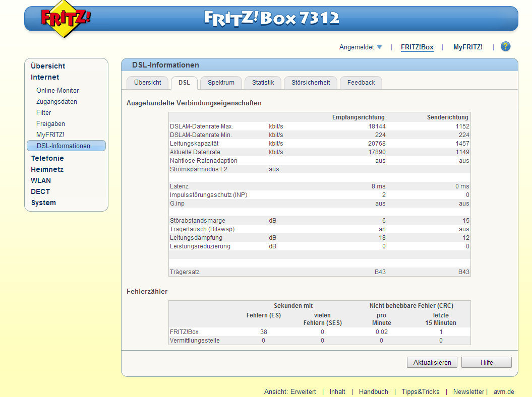Open Filter in the sidebar
The width and height of the screenshot is (532, 397).
pyautogui.click(x=43, y=112)
